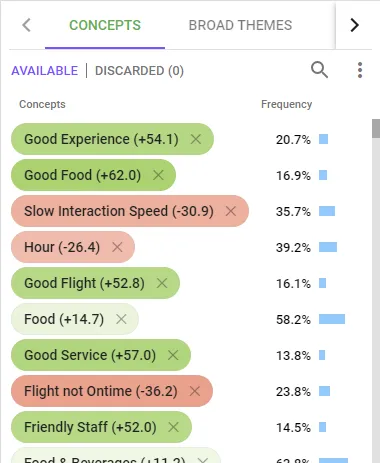Go to next tabs with right chevron
Viewport: 380px width, 463px height.
click(355, 25)
